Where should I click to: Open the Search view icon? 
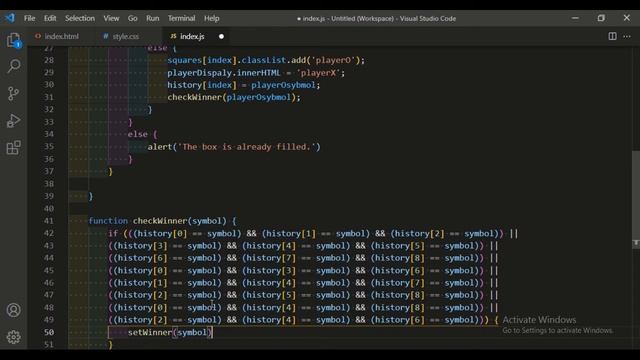(13, 66)
